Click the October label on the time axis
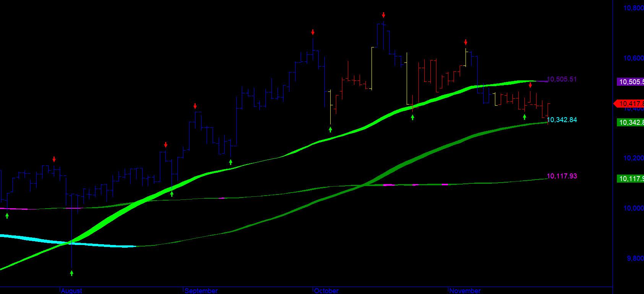Image resolution: width=644 pixels, height=294 pixels. [x=326, y=291]
